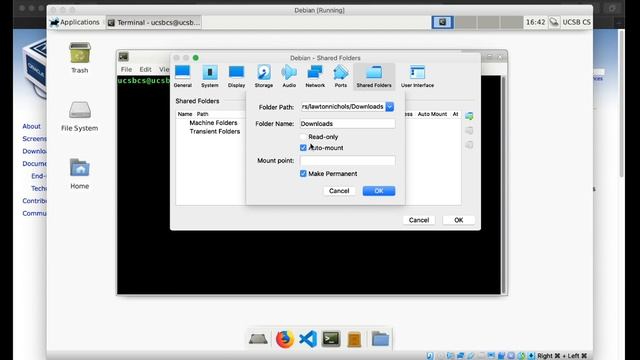Image resolution: width=640 pixels, height=360 pixels.
Task: Open the Folder Path dropdown arrow
Action: pos(390,107)
